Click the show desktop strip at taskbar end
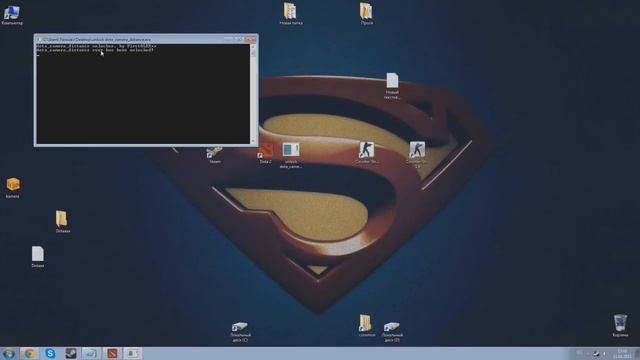Screen dimensions: 640x360 pos(637,354)
